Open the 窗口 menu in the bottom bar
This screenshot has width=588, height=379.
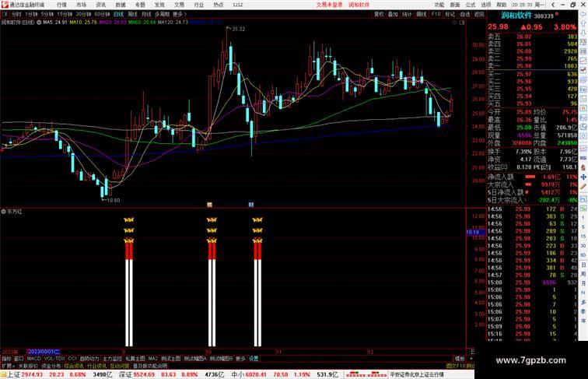click(19, 359)
